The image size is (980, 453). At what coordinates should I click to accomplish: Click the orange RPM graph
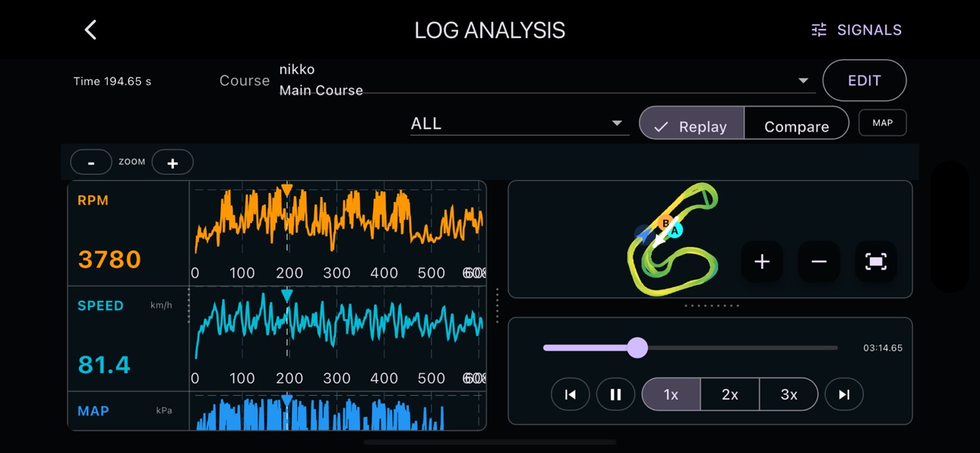tap(339, 220)
